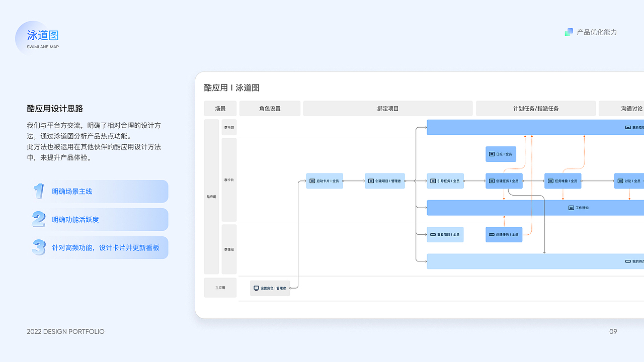
Task: Click the 酷应用 I 泳道图 diagram title
Action: (x=232, y=87)
